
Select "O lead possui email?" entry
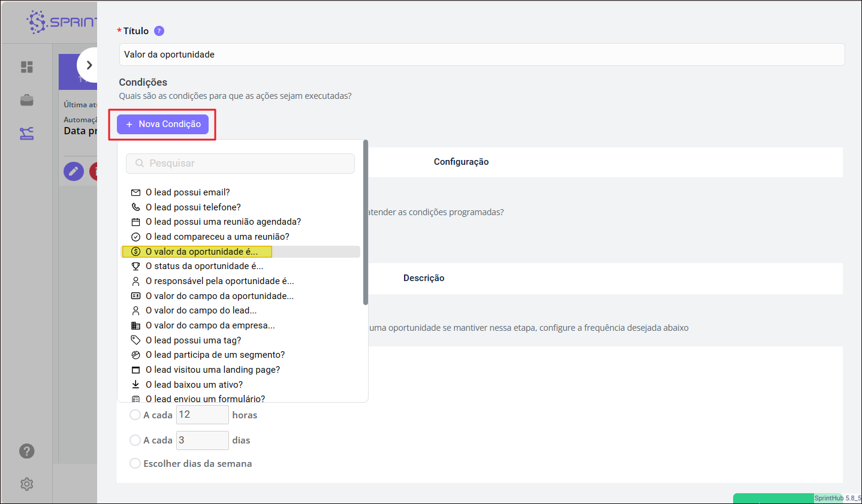click(x=188, y=192)
